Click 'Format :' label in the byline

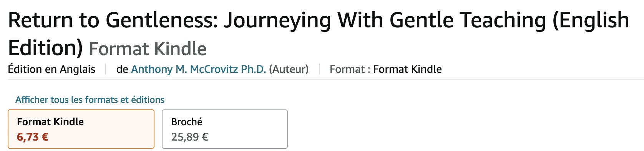[350, 69]
